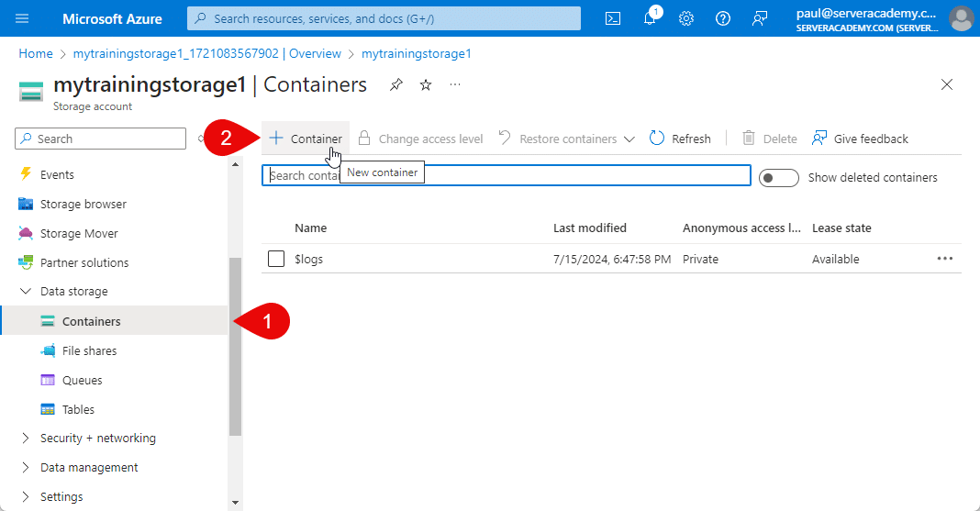Open the Help question mark icon
Image resolution: width=980 pixels, height=511 pixels.
pyautogui.click(x=723, y=18)
